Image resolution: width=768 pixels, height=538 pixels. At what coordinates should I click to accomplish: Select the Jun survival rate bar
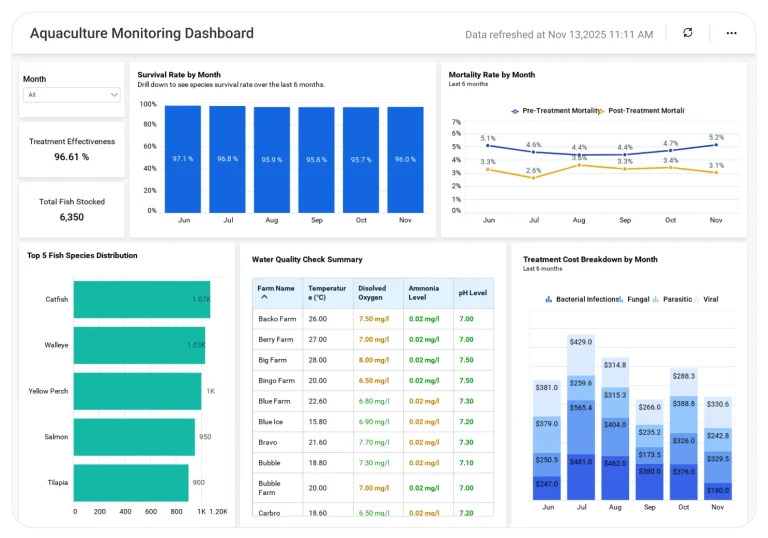point(183,159)
